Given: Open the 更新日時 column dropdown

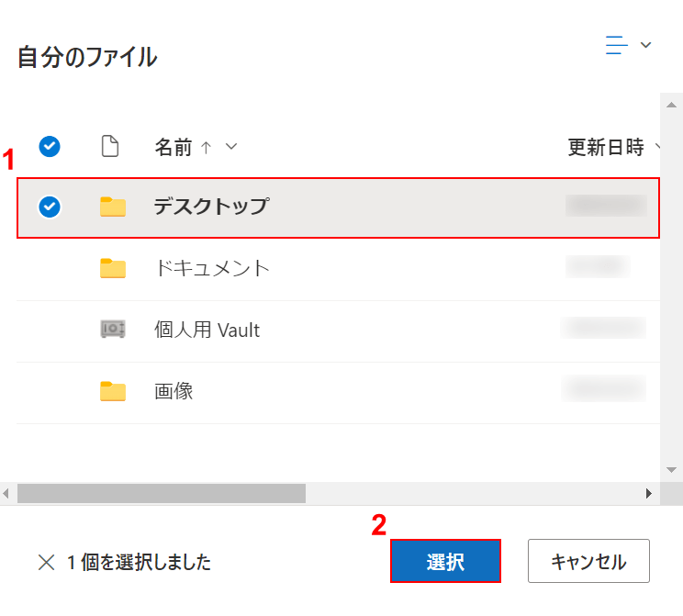Looking at the screenshot, I should pos(657,147).
